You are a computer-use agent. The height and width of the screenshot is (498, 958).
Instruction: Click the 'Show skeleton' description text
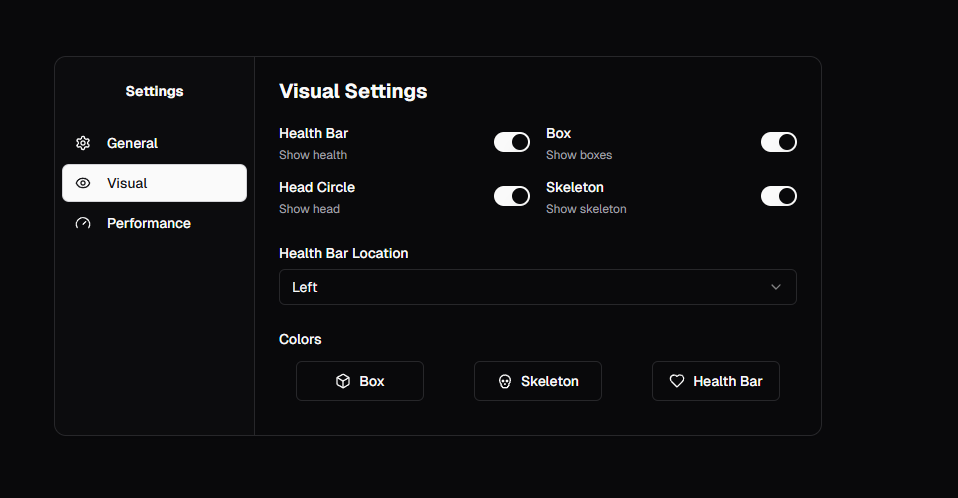586,209
